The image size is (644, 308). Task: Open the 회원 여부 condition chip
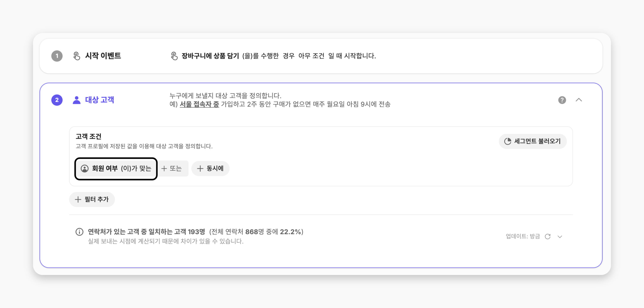116,168
